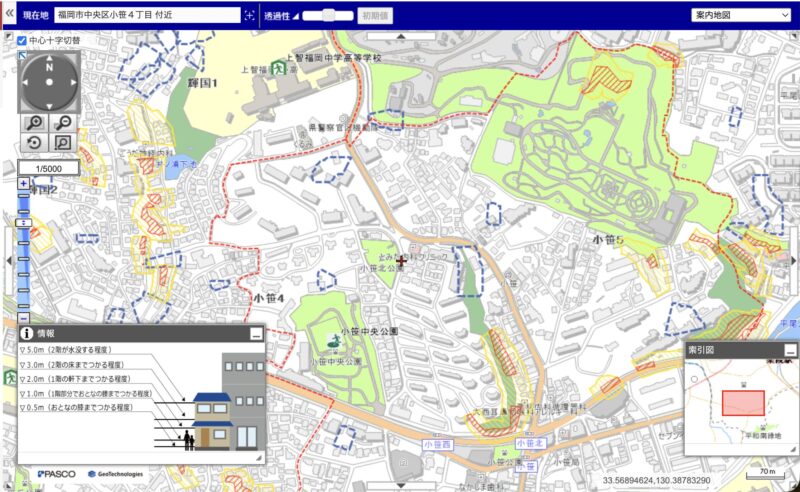Click the zoom out magnifier button

(63, 123)
